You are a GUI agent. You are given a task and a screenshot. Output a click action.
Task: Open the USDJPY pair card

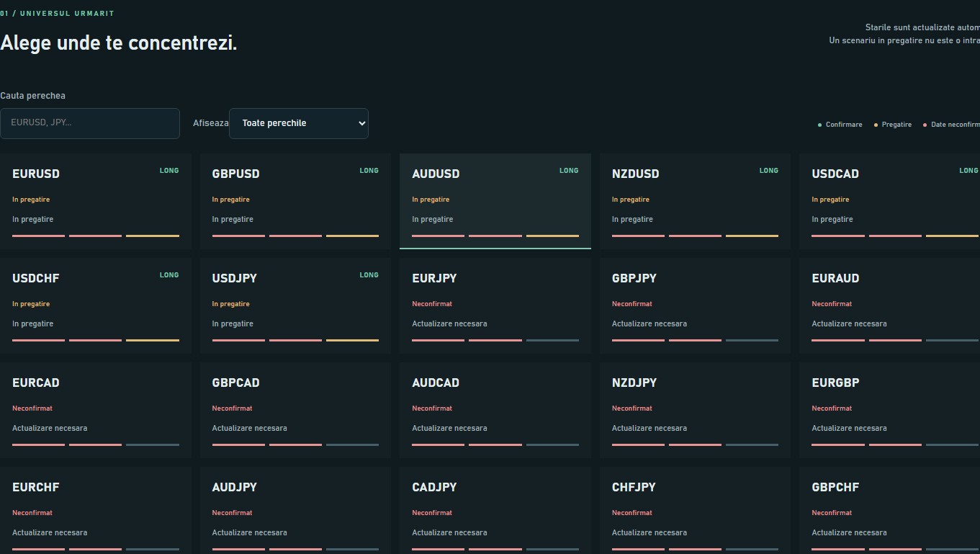coord(295,305)
